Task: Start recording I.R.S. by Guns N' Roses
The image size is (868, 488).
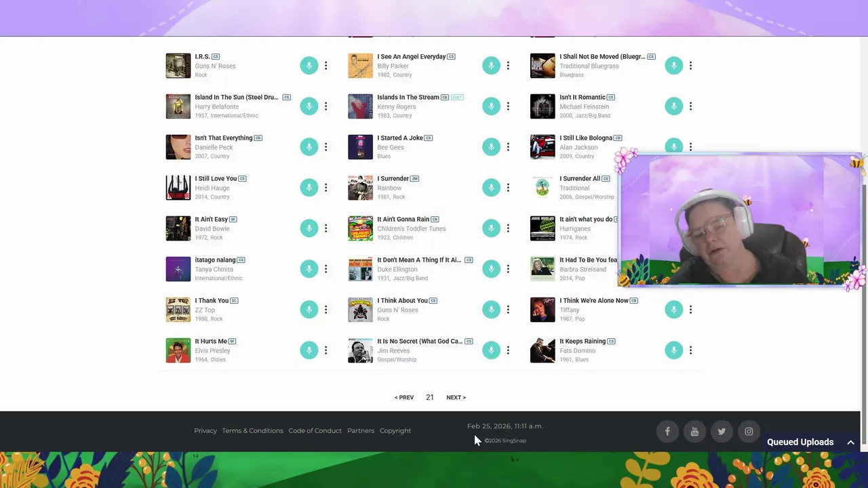Action: 309,65
